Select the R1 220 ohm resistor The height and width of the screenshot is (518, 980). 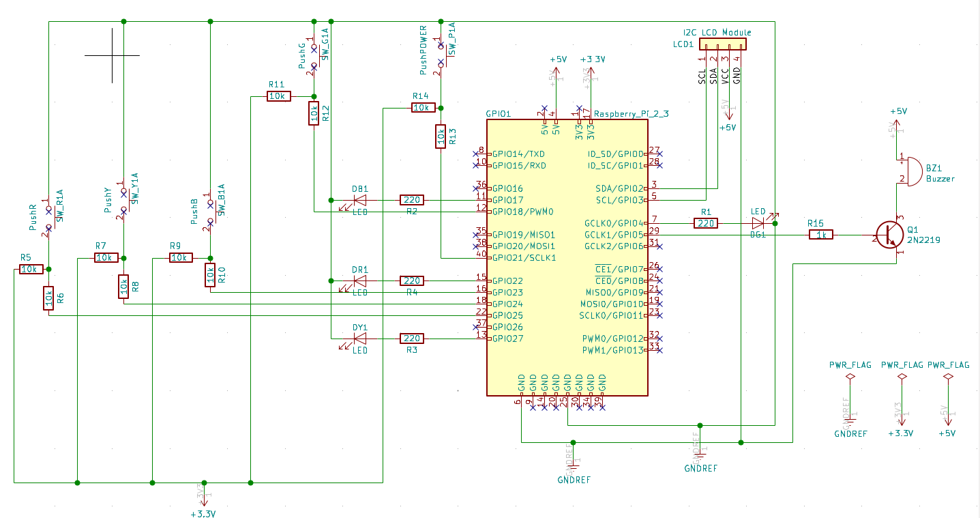pos(706,222)
